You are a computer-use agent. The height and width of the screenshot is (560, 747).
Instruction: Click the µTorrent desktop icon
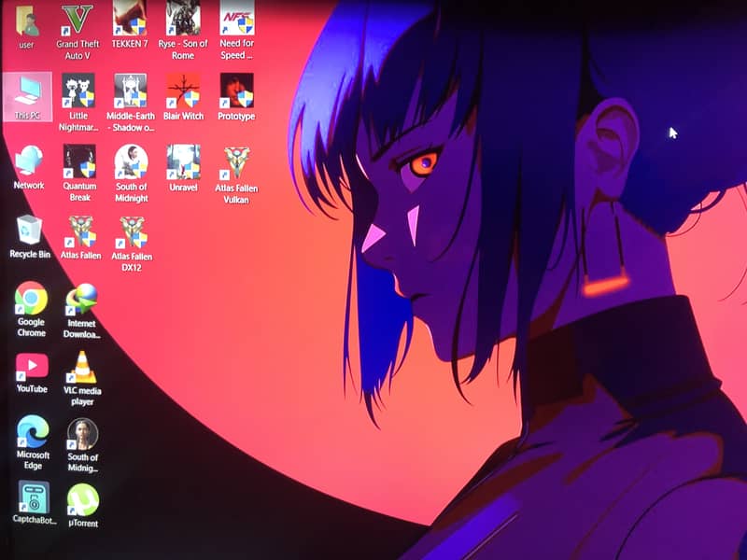click(83, 501)
